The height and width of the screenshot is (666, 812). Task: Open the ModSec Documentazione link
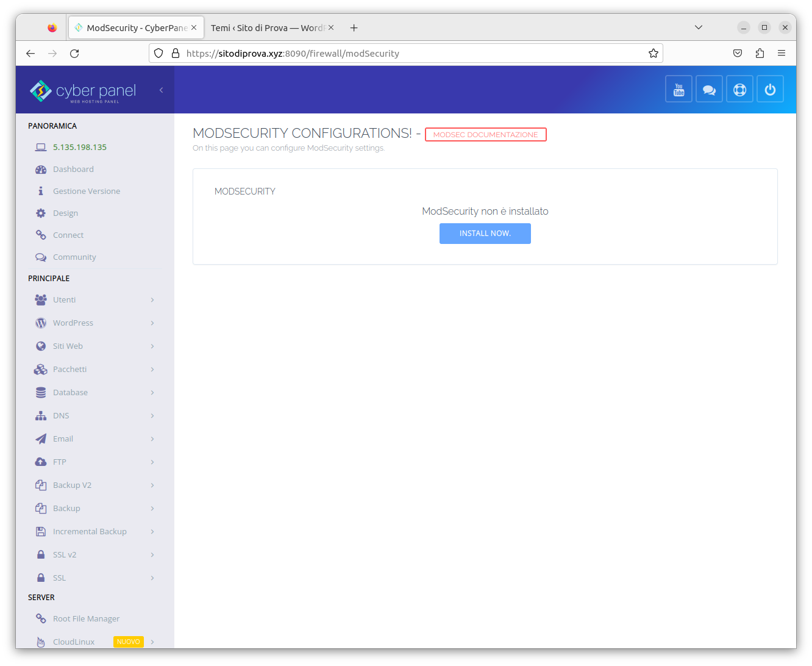pos(486,135)
